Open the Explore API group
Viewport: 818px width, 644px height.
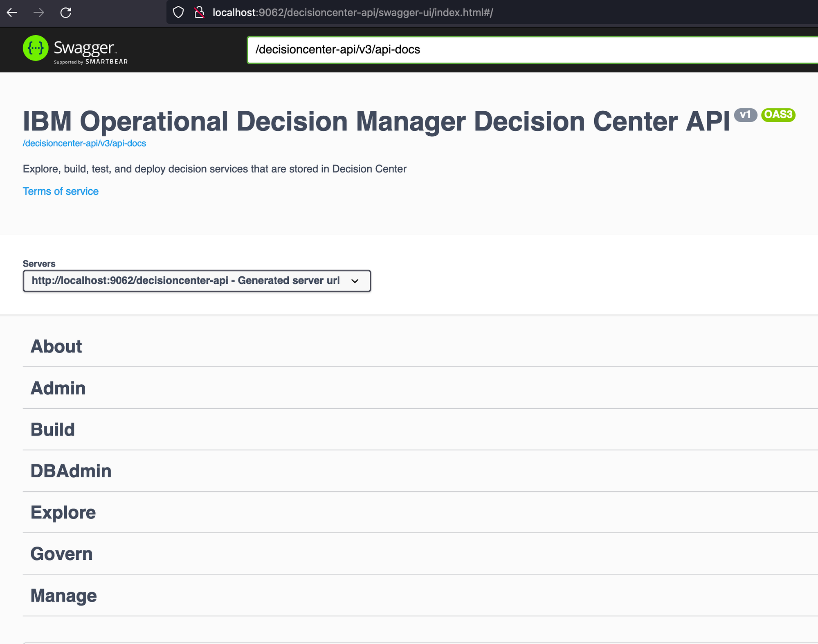63,512
